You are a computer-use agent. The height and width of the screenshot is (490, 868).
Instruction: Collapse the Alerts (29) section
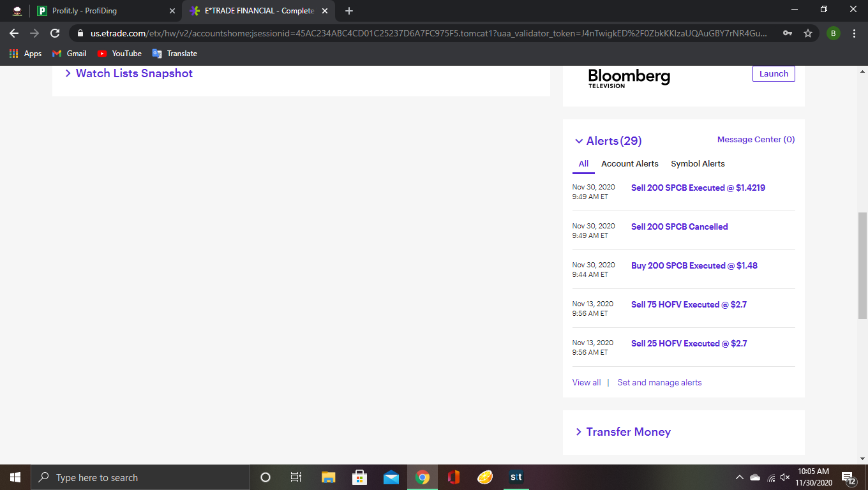pyautogui.click(x=608, y=141)
